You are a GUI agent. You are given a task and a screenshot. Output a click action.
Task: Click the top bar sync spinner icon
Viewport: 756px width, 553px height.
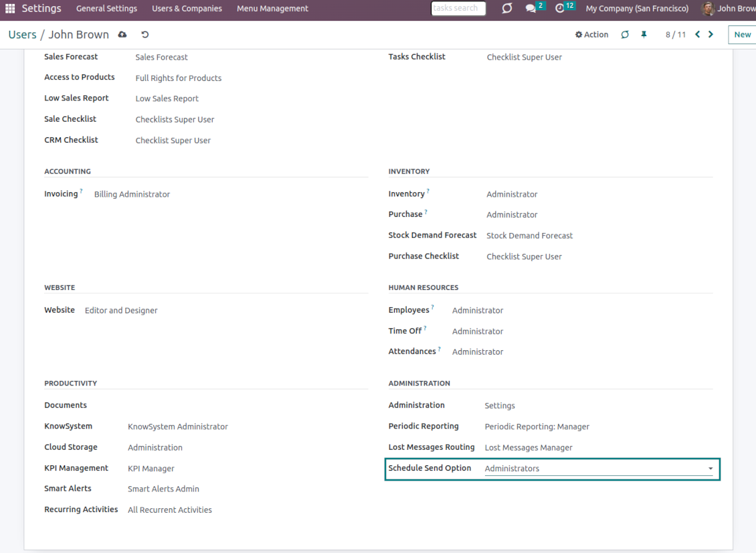point(506,9)
